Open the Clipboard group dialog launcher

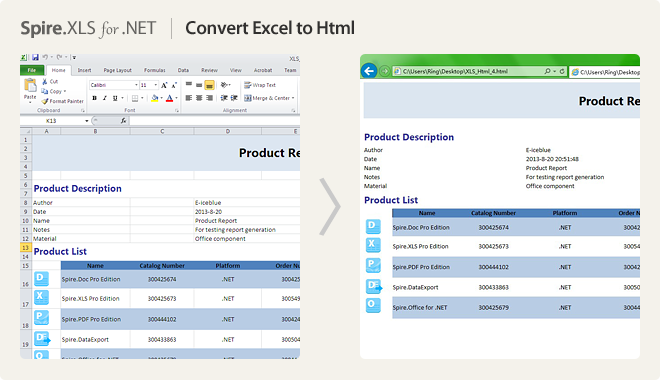click(82, 110)
